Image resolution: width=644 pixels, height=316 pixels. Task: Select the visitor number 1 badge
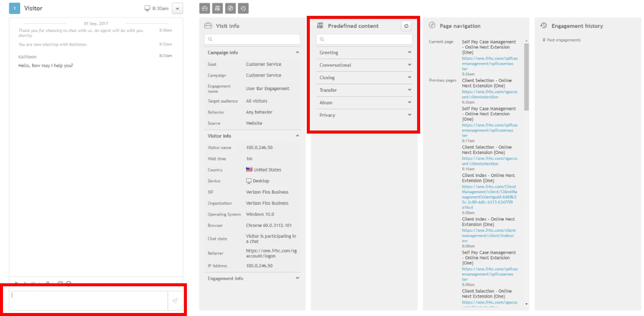[x=14, y=8]
